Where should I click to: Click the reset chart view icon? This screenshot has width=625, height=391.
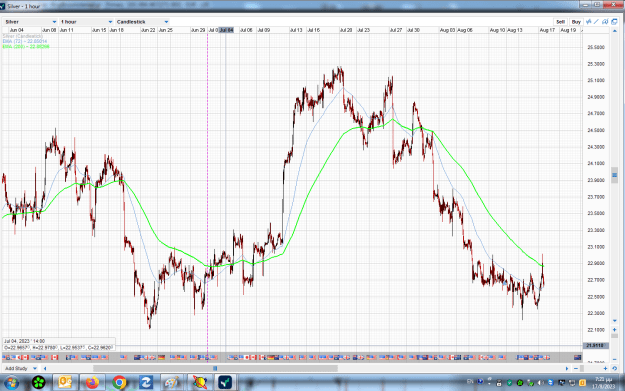[x=614, y=369]
